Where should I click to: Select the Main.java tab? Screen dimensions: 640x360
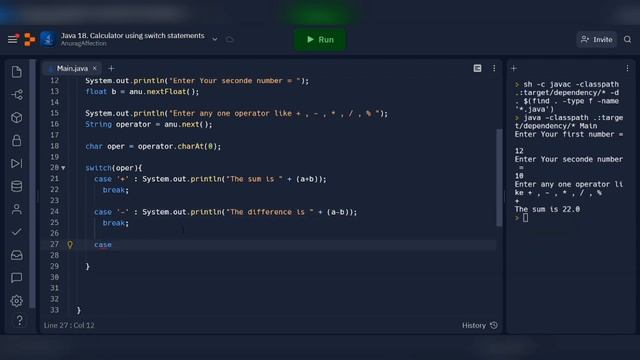coord(72,68)
